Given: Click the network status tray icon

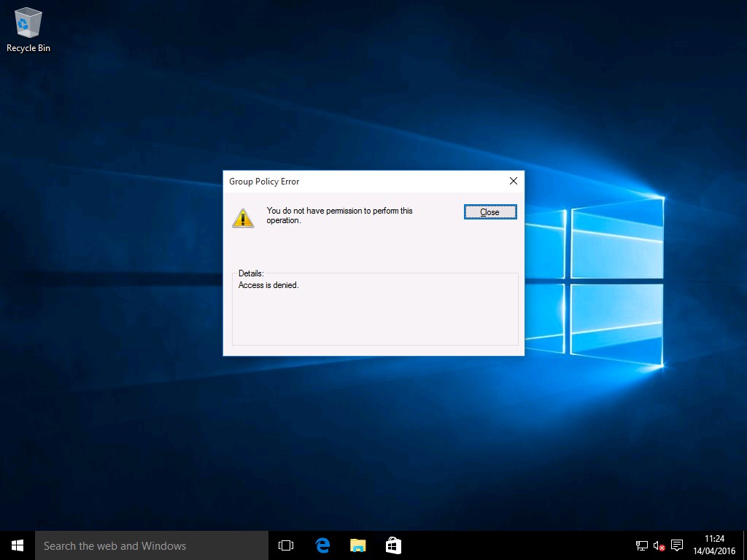Looking at the screenshot, I should pos(642,545).
